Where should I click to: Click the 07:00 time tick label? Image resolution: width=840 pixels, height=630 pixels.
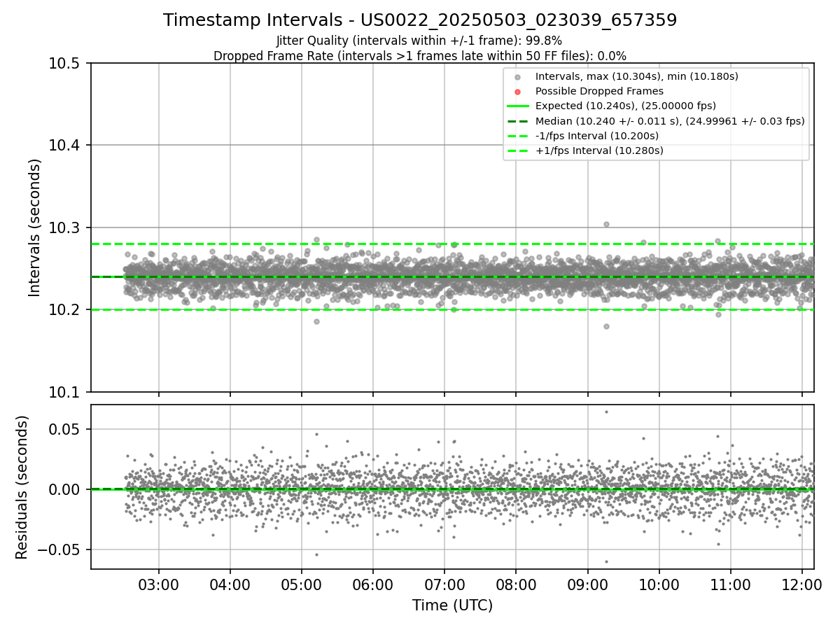[x=444, y=585]
